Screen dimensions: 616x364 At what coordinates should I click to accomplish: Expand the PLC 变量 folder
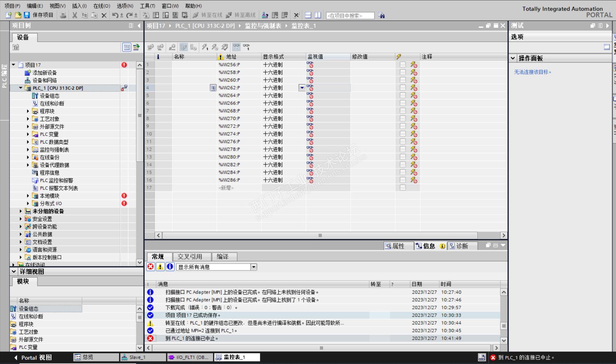pyautogui.click(x=28, y=134)
